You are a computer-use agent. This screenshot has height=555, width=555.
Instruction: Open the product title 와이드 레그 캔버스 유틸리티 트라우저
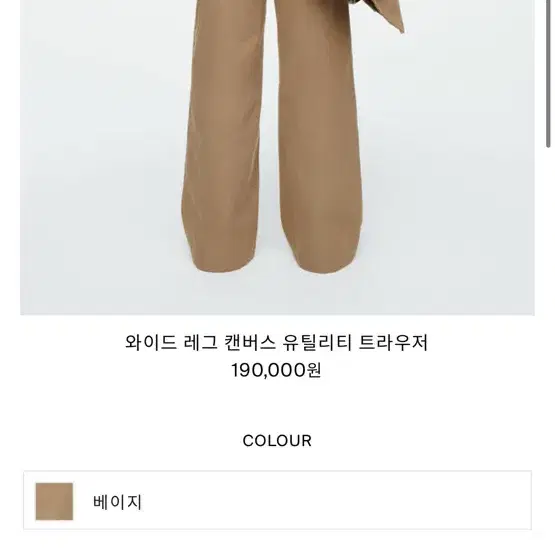277,343
